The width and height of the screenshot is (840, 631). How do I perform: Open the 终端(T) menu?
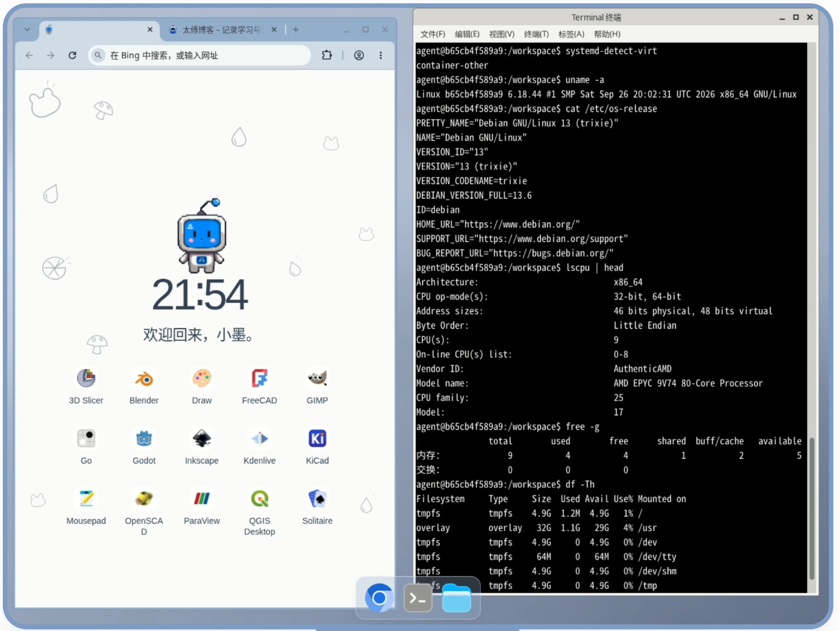click(x=536, y=34)
